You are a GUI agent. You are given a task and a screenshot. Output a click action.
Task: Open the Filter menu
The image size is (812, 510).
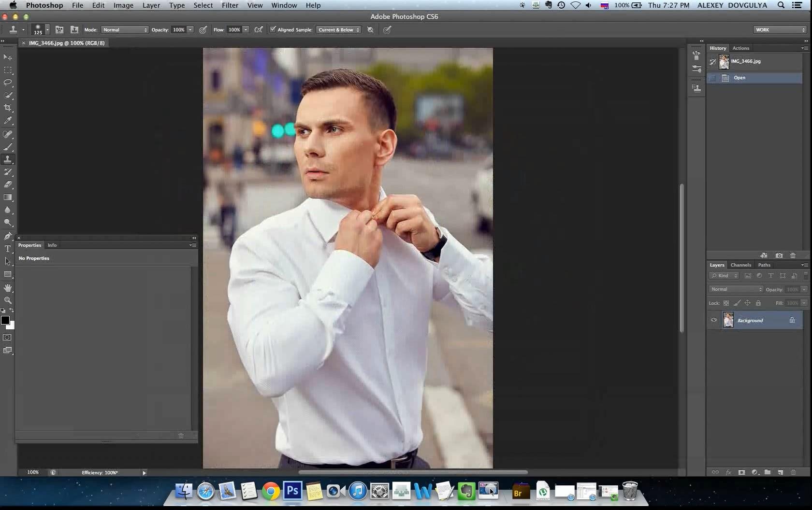(230, 5)
